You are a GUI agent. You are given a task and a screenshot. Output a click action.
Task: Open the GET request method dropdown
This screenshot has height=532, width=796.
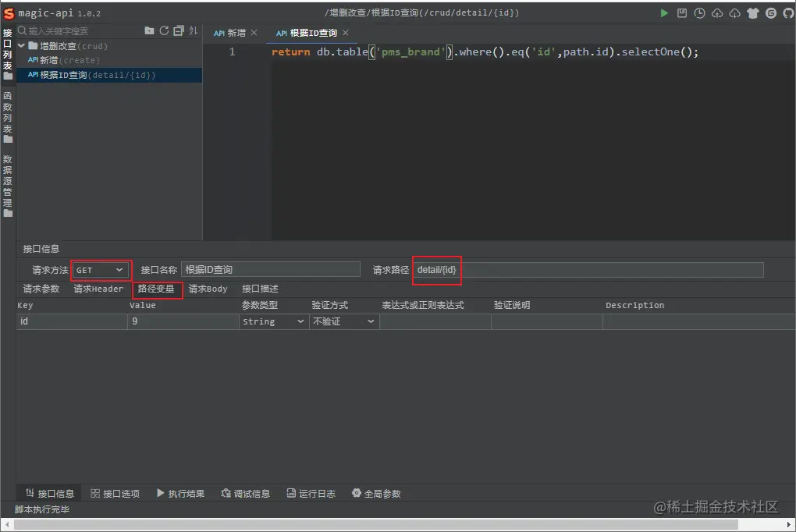point(100,270)
